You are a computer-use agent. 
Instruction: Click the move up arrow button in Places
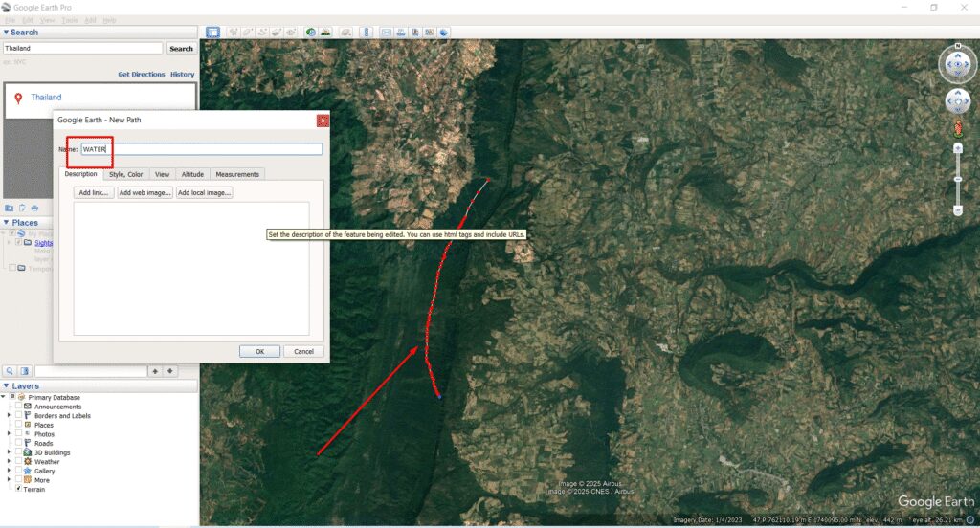[x=155, y=371]
